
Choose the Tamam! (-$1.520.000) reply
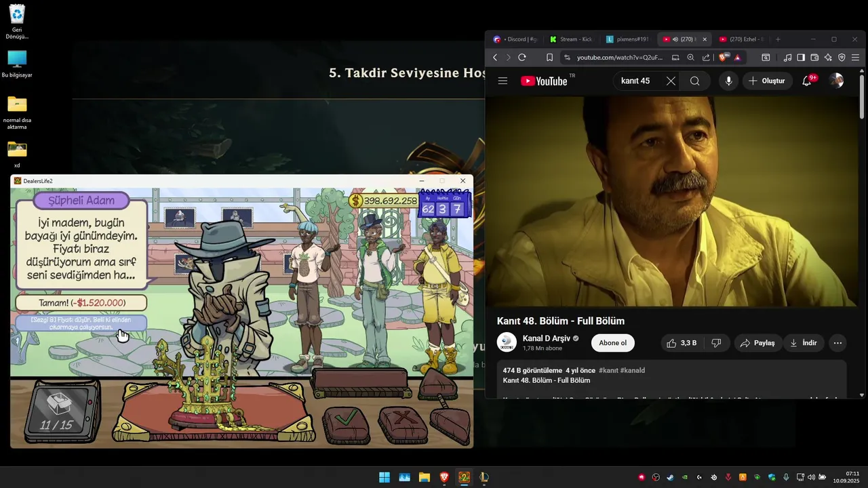pyautogui.click(x=81, y=303)
